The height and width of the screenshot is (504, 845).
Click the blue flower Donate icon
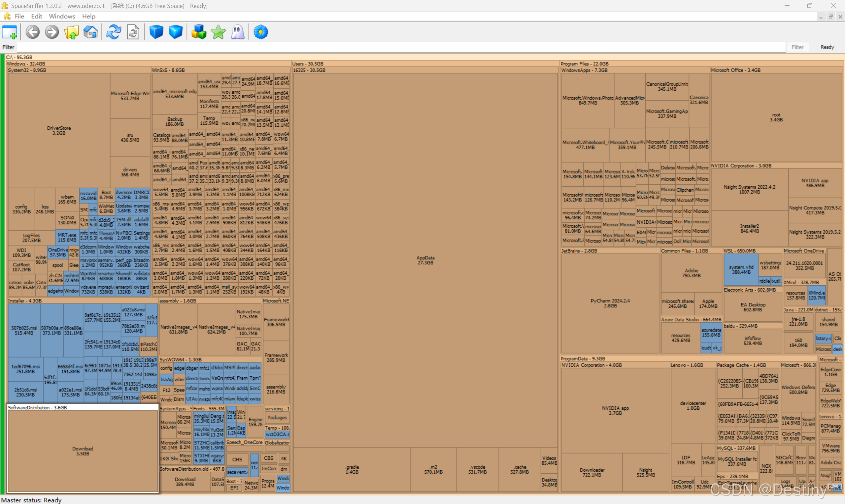click(x=261, y=32)
